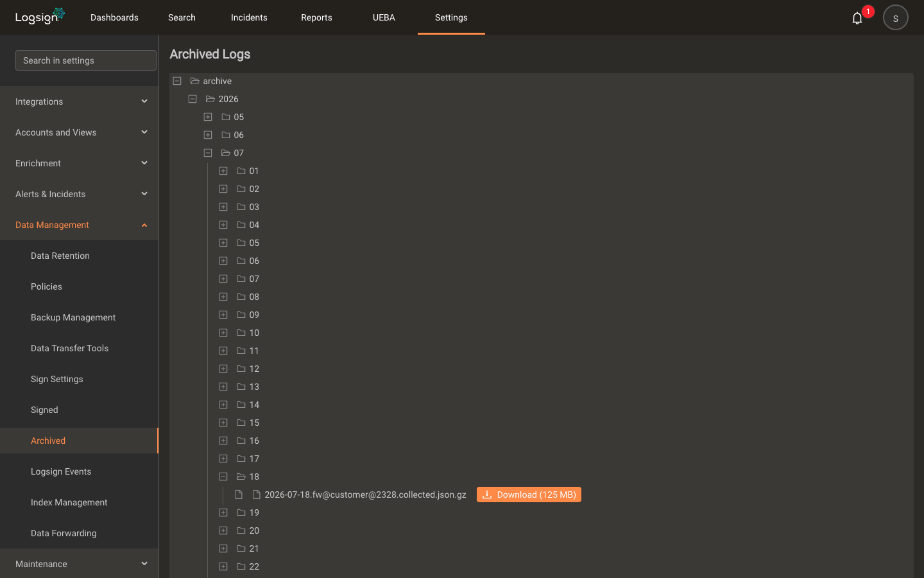Collapse the archive root node
Viewport: 924px width, 578px height.
[x=177, y=81]
